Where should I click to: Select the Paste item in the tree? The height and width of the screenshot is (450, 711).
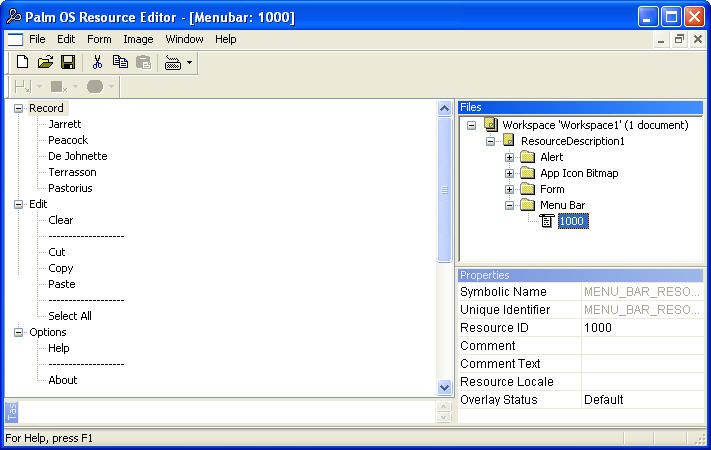[x=62, y=284]
